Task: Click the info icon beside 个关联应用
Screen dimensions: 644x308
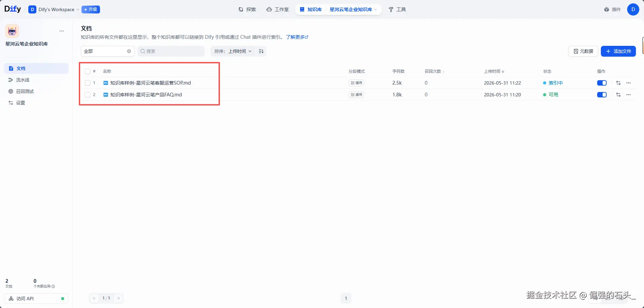Action: pos(53,286)
